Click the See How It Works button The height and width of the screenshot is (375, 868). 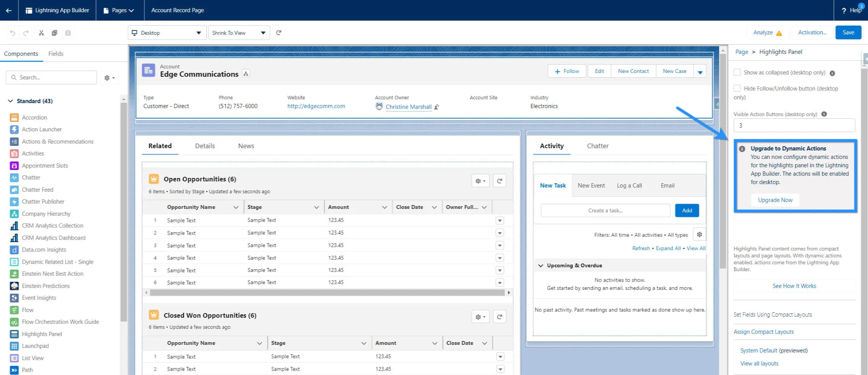pyautogui.click(x=794, y=286)
